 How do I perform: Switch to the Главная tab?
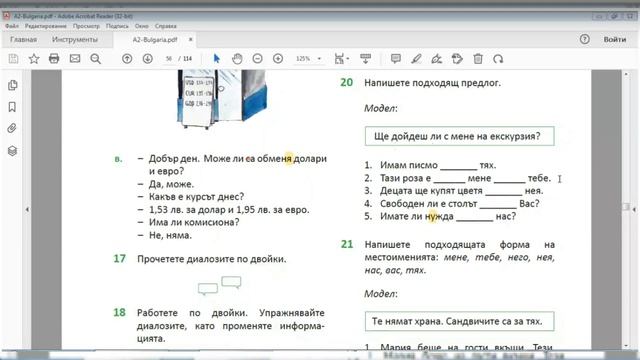click(x=23, y=40)
